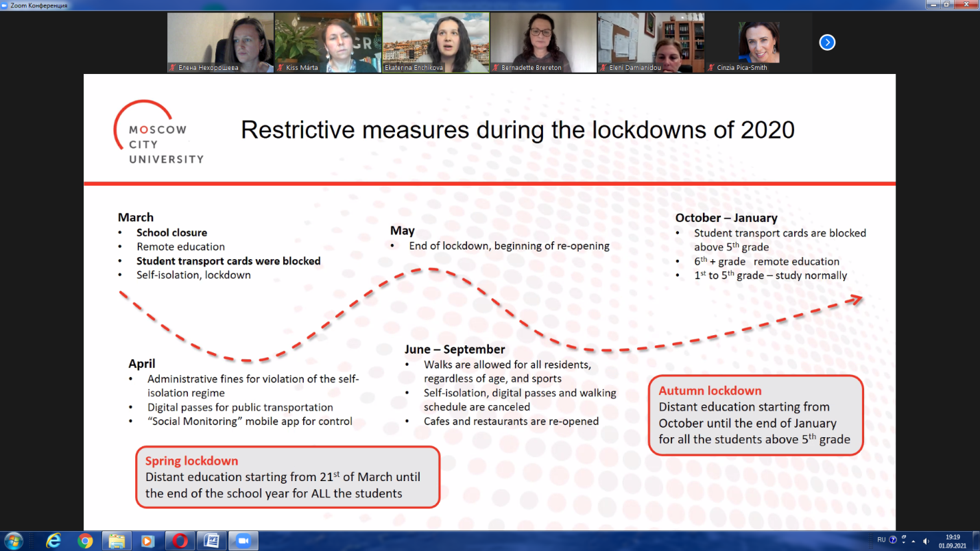The width and height of the screenshot is (980, 551).
Task: Open the clock showing 19:19
Action: (x=951, y=541)
